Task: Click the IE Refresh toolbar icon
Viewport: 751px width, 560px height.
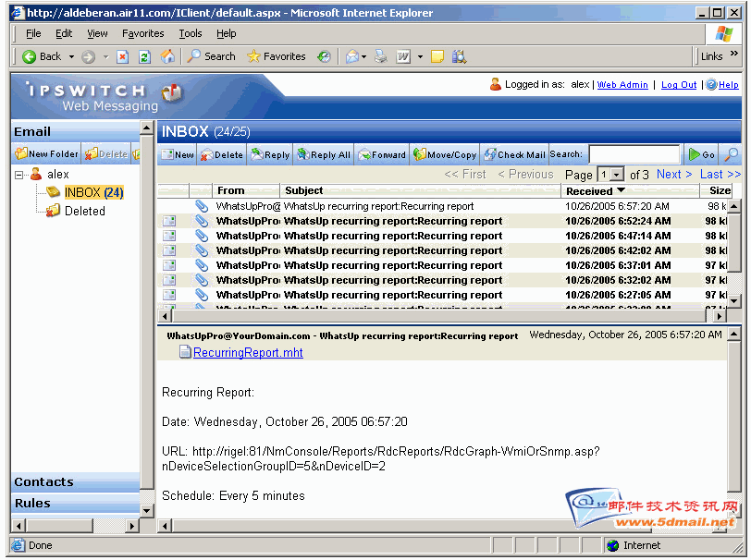Action: tap(144, 56)
